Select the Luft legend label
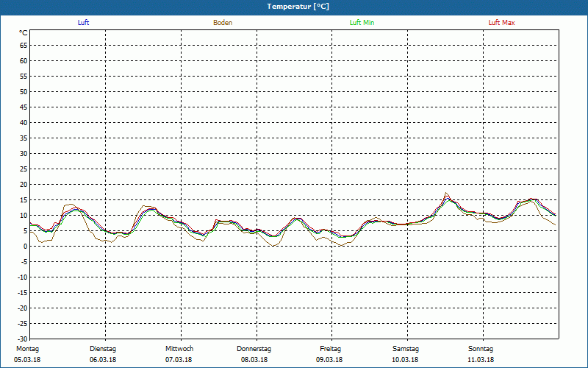The width and height of the screenshot is (588, 368). point(84,23)
